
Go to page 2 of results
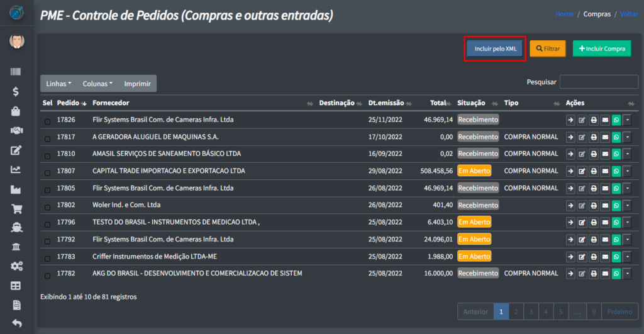coord(516,311)
